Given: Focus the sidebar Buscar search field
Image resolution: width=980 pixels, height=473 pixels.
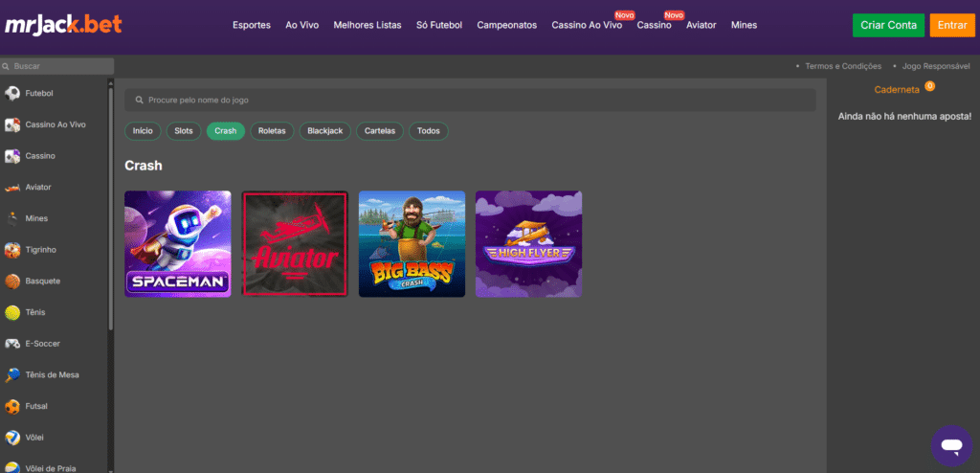Looking at the screenshot, I should (56, 66).
